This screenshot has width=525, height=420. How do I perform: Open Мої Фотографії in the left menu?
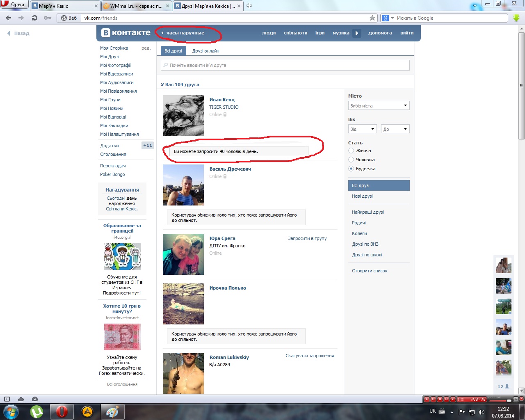(x=115, y=65)
